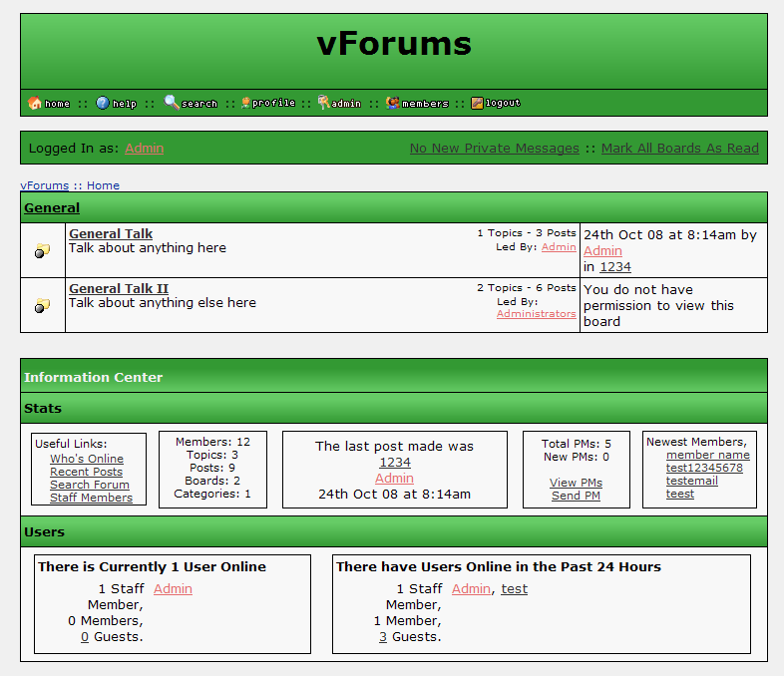784x676 pixels.
Task: Open the help menu label
Action: [125, 104]
